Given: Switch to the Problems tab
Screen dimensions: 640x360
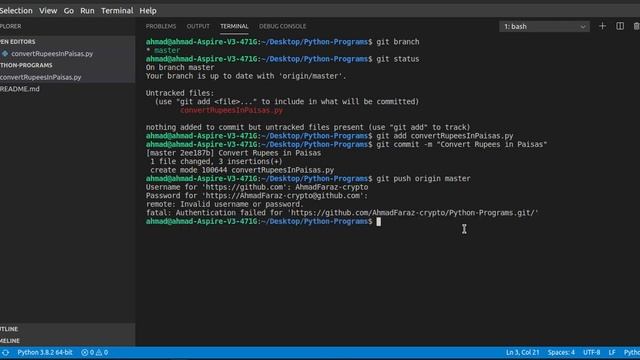Looking at the screenshot, I should click(161, 26).
